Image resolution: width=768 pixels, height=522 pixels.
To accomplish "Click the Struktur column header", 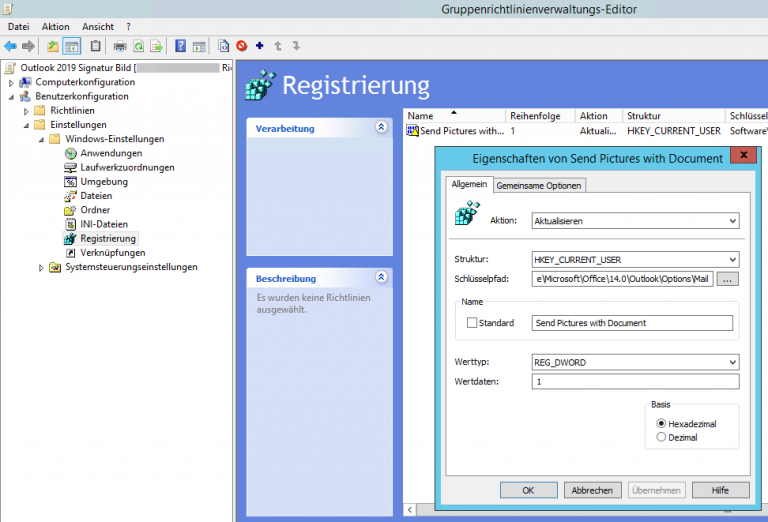I will (x=673, y=116).
